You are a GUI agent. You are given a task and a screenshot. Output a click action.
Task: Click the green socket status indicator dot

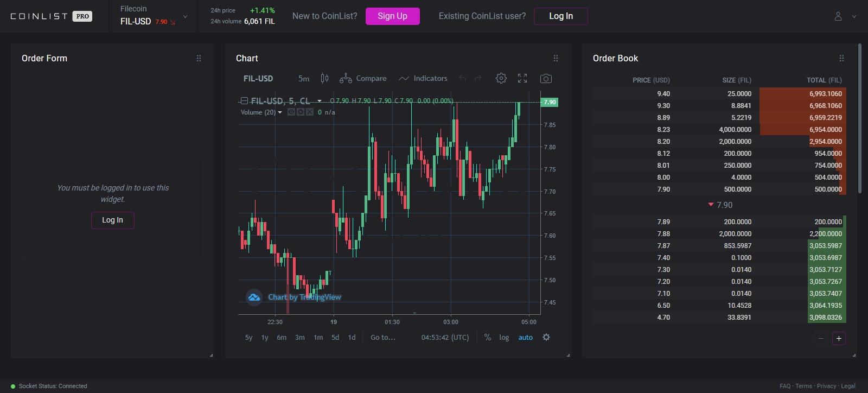pyautogui.click(x=13, y=386)
